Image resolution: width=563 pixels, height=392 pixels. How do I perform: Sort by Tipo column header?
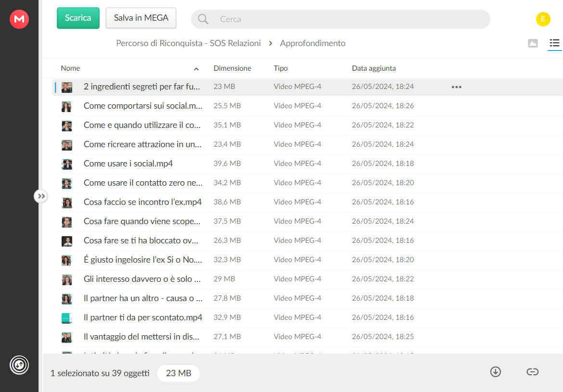(x=281, y=68)
